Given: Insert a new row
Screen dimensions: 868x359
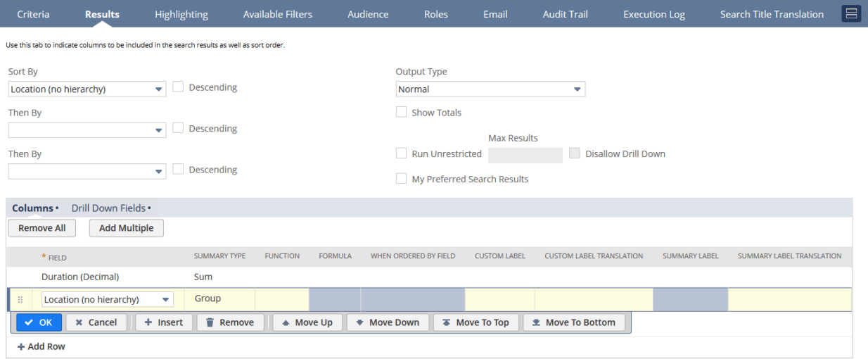Looking at the screenshot, I should [164, 322].
